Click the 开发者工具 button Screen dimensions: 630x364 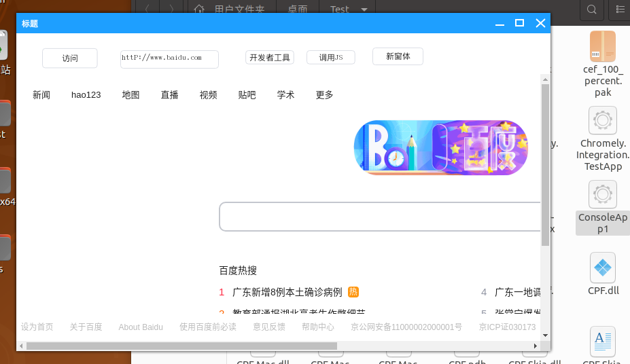click(270, 58)
